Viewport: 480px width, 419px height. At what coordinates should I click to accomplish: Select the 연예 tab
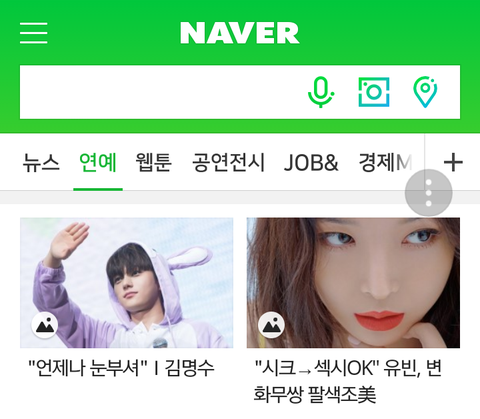pyautogui.click(x=98, y=163)
